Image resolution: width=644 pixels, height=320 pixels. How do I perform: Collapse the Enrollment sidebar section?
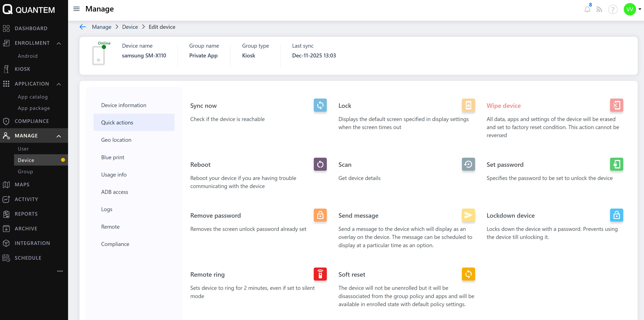tap(59, 43)
